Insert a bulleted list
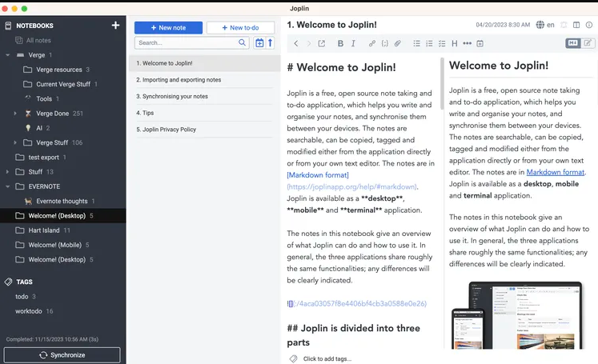598x364 pixels. pyautogui.click(x=416, y=43)
